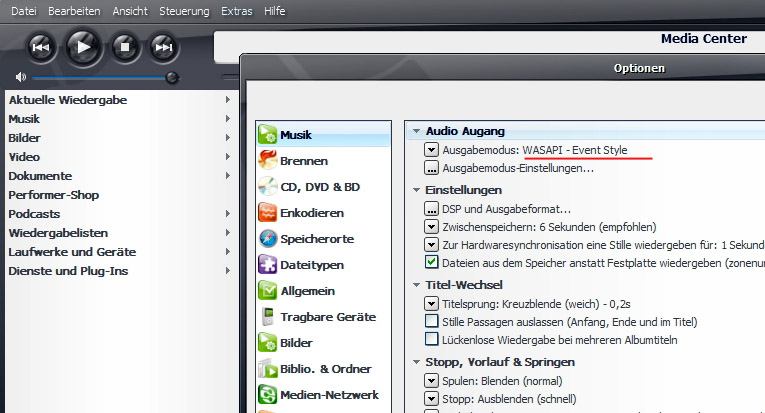Open Brennen options category icon
765x413 pixels.
[267, 160]
